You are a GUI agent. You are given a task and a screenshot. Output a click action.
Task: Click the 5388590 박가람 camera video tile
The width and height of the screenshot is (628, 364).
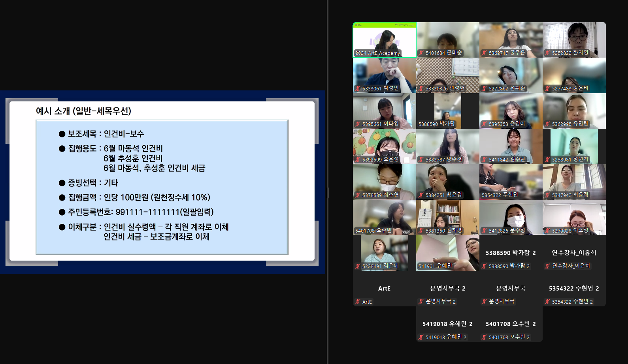pyautogui.click(x=448, y=111)
